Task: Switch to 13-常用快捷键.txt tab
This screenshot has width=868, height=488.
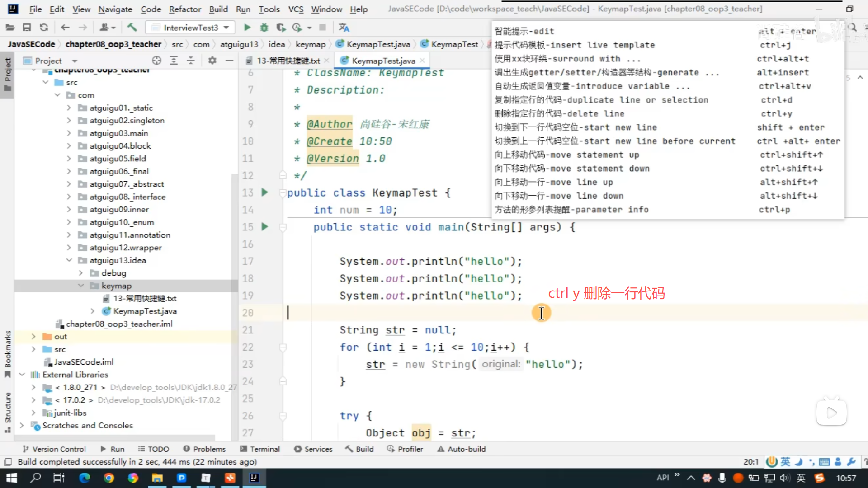Action: pos(288,61)
